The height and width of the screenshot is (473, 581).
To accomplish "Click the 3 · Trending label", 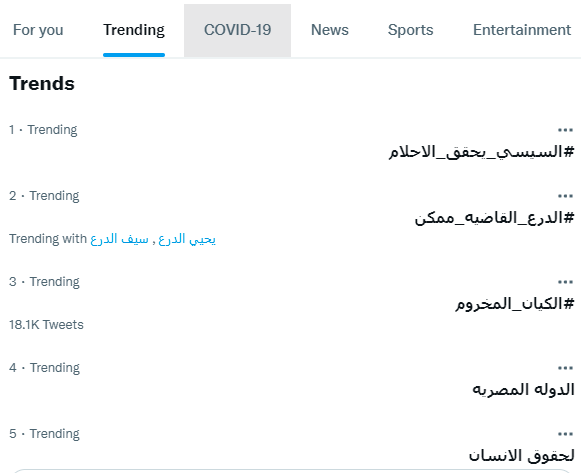I will point(44,282).
